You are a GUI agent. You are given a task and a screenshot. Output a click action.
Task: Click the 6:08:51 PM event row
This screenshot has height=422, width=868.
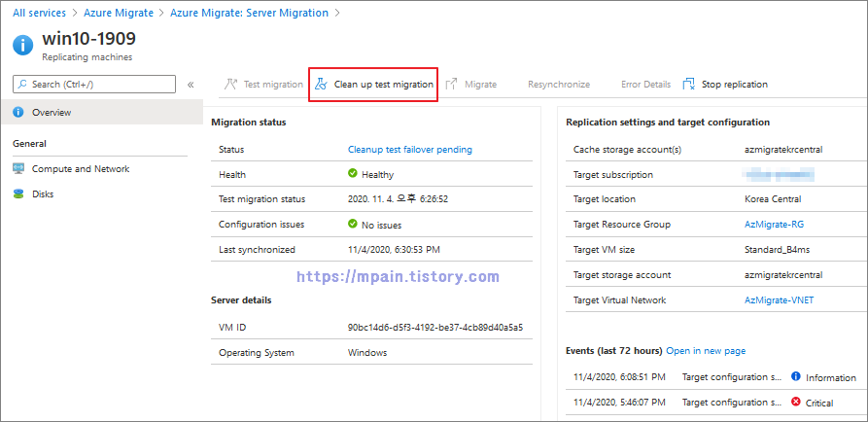717,377
